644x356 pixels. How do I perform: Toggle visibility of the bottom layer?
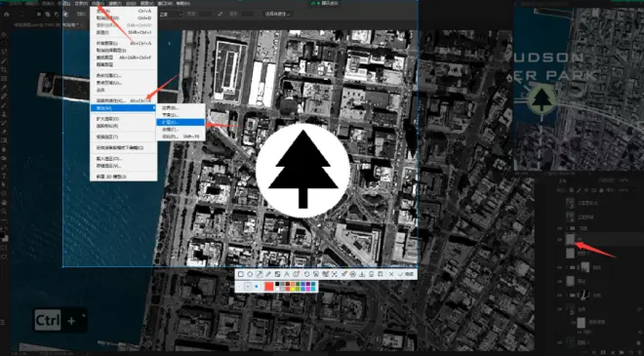559,342
